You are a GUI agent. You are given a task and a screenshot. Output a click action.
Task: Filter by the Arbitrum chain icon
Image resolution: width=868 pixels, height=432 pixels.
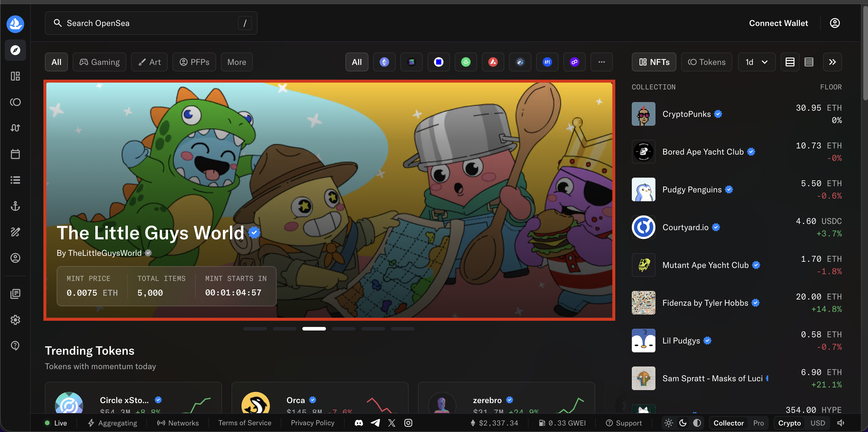520,62
